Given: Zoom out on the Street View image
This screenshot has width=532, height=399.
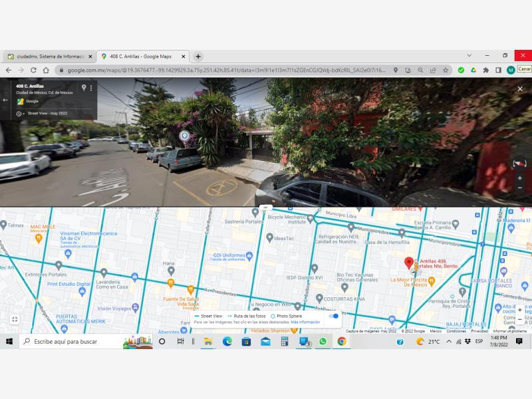Looking at the screenshot, I should [x=520, y=188].
